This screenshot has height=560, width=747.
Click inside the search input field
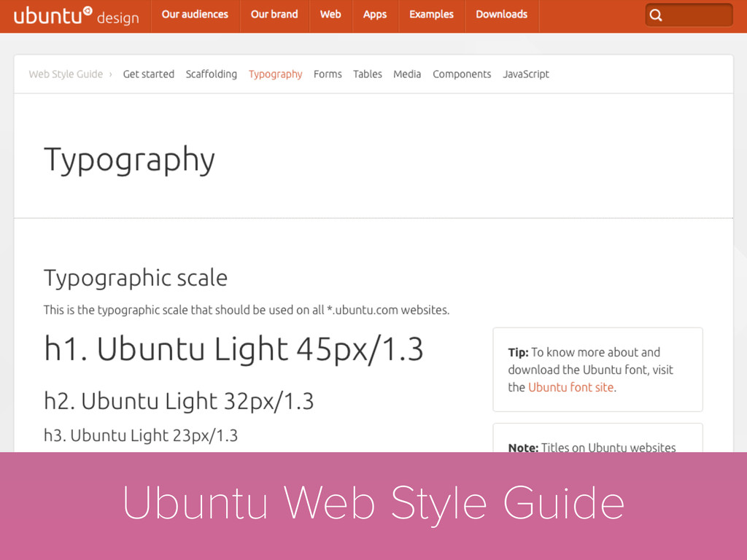coord(689,15)
